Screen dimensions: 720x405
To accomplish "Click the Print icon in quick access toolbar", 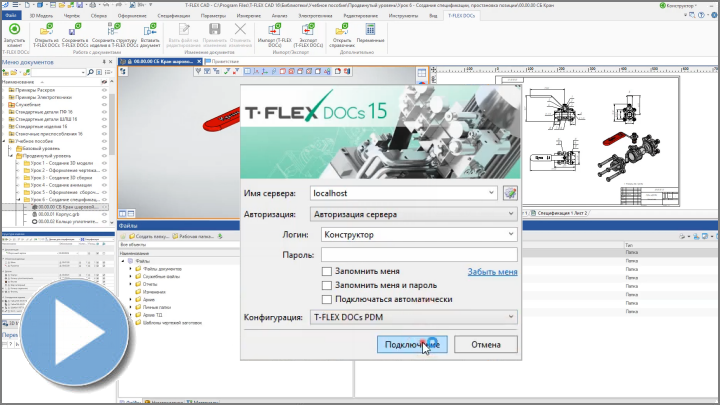I will point(93,5).
